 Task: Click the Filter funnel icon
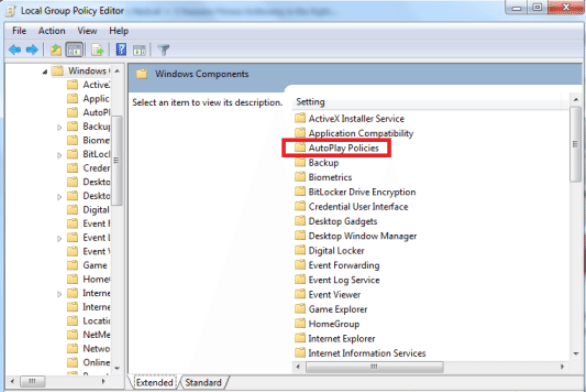pos(163,50)
